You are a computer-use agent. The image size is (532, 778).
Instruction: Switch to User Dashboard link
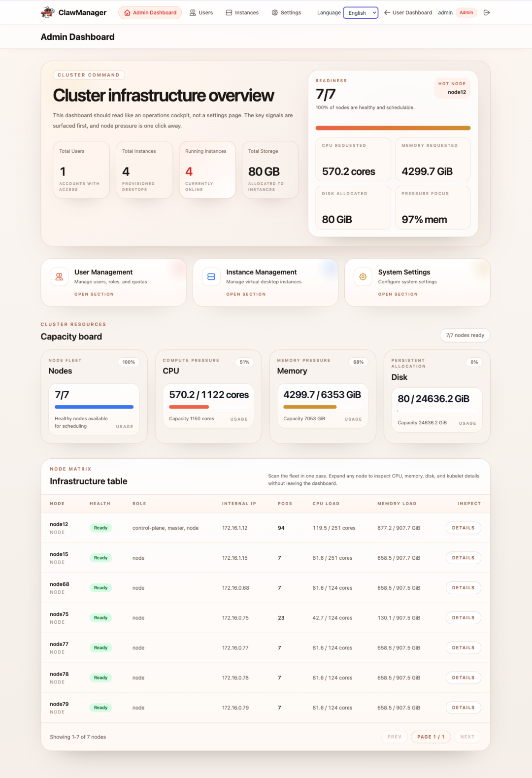pos(408,13)
